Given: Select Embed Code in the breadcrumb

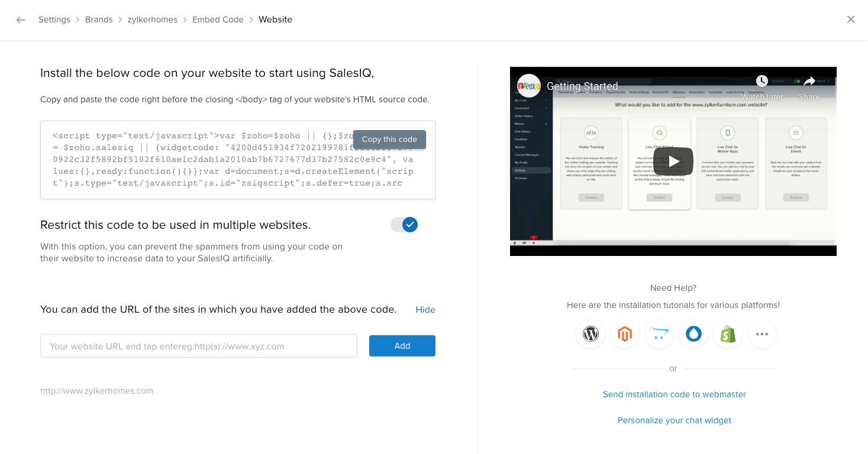Looking at the screenshot, I should [218, 20].
